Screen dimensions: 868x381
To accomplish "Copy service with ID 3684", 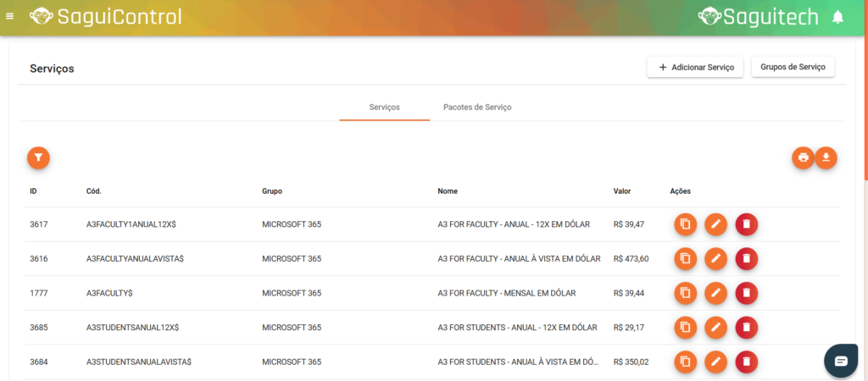I will click(685, 362).
